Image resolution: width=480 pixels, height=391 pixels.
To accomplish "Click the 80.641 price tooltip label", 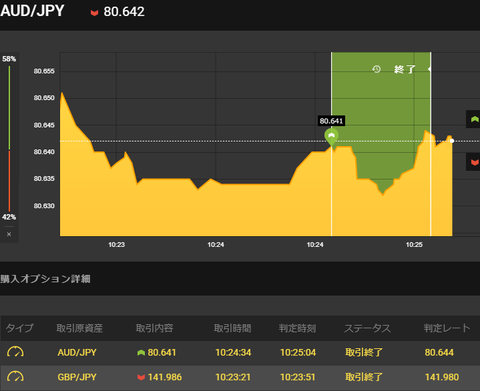I will point(331,121).
